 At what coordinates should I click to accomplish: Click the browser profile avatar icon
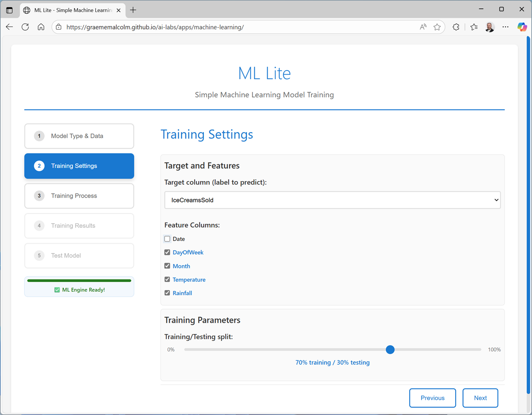click(x=489, y=27)
